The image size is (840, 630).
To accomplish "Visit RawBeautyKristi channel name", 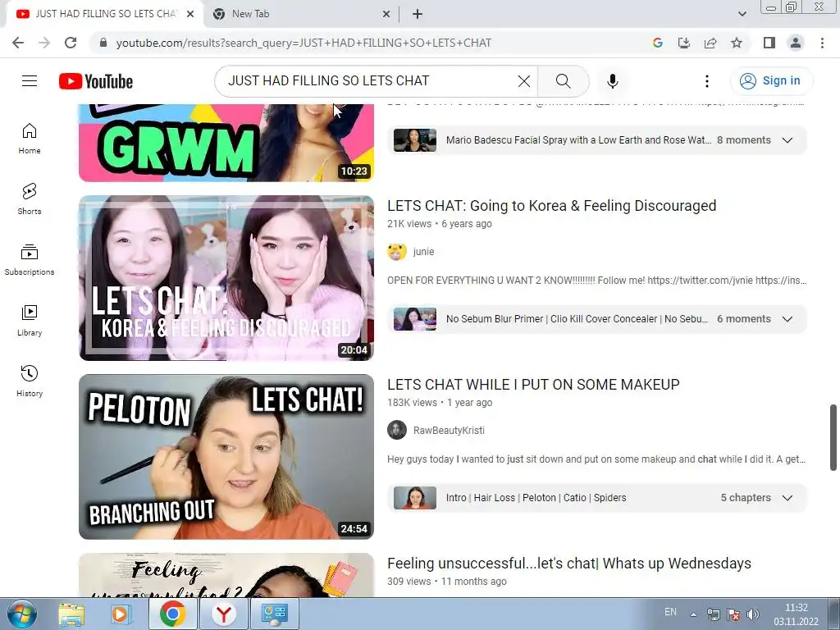I will tap(449, 431).
